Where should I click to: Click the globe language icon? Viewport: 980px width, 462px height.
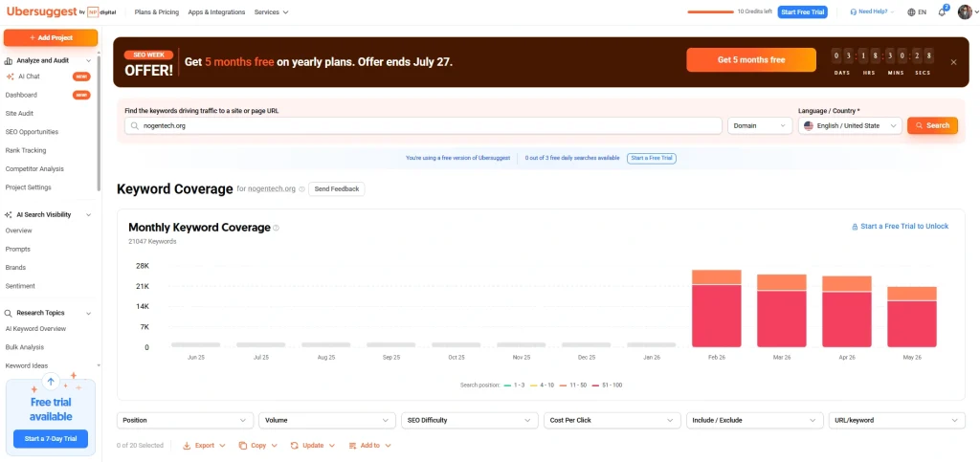pos(911,11)
